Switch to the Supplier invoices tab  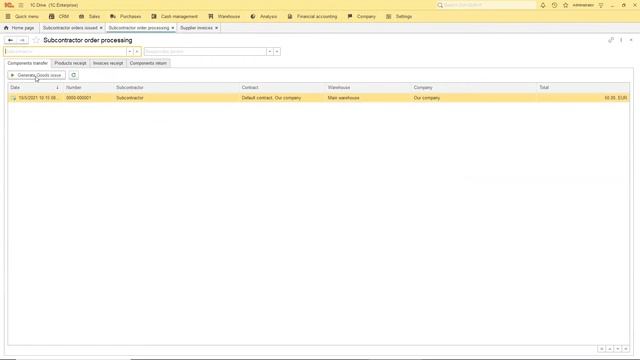point(196,28)
